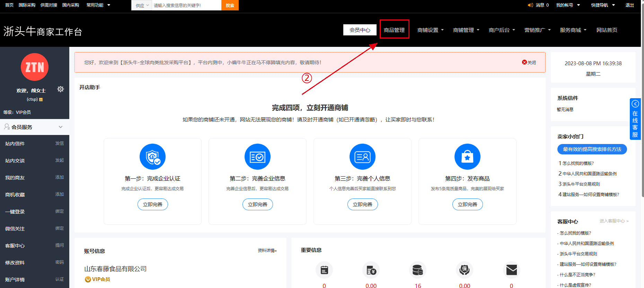The image size is (644, 288).
Task: Click 绑定 next to 一键登录
Action: pyautogui.click(x=60, y=211)
